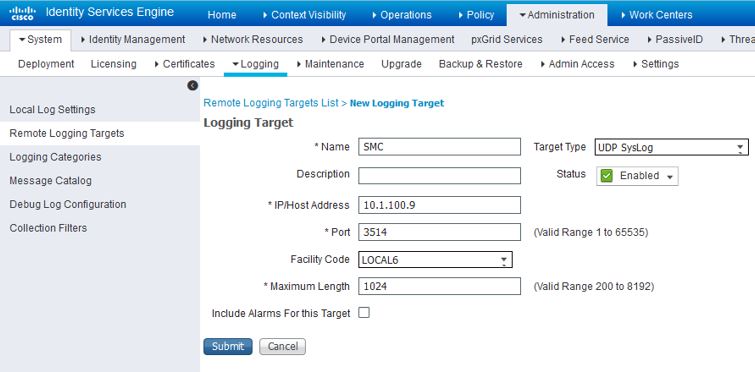The image size is (755, 372).
Task: Open the Administration top menu
Action: pos(557,15)
